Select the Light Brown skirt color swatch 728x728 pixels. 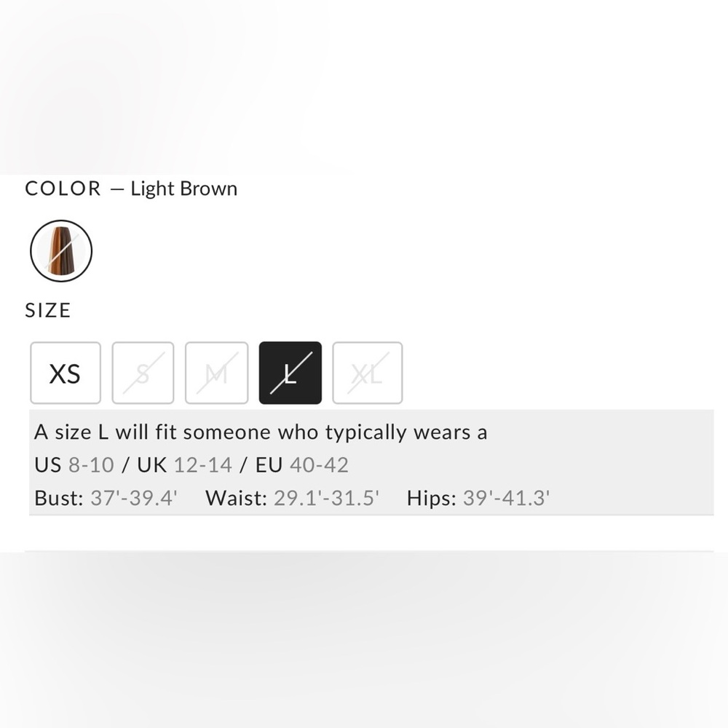[x=61, y=250]
